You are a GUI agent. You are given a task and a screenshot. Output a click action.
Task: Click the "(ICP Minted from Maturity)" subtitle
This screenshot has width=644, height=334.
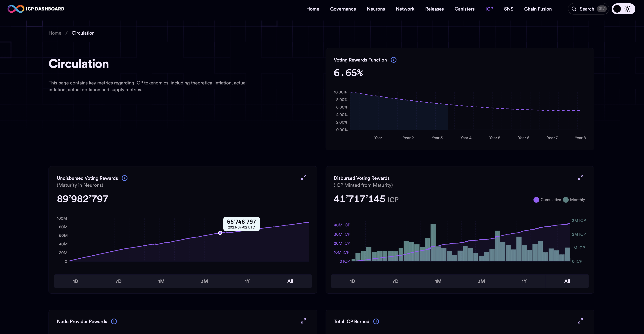pos(363,185)
